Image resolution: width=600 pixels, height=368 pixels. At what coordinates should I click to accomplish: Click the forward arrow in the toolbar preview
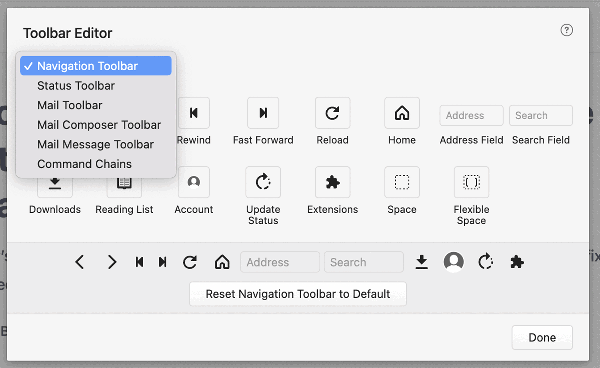pyautogui.click(x=112, y=262)
